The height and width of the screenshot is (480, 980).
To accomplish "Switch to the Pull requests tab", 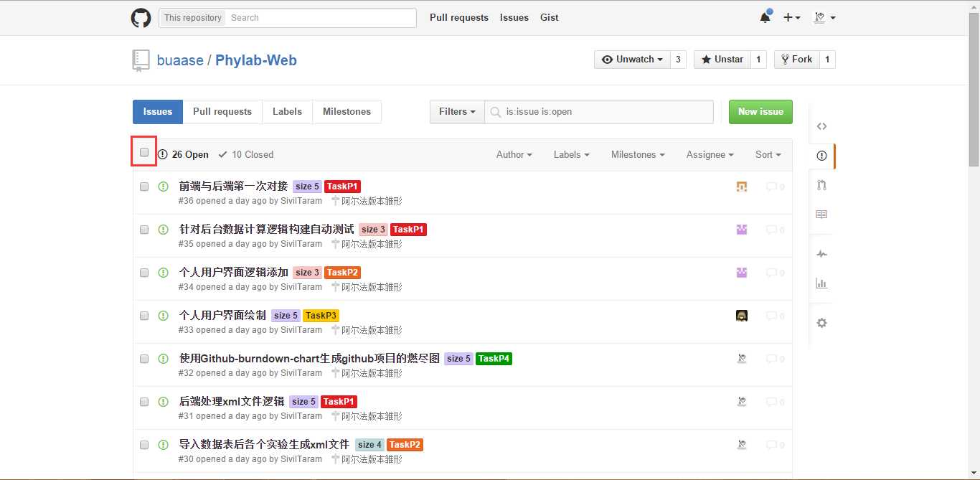I will coord(222,112).
